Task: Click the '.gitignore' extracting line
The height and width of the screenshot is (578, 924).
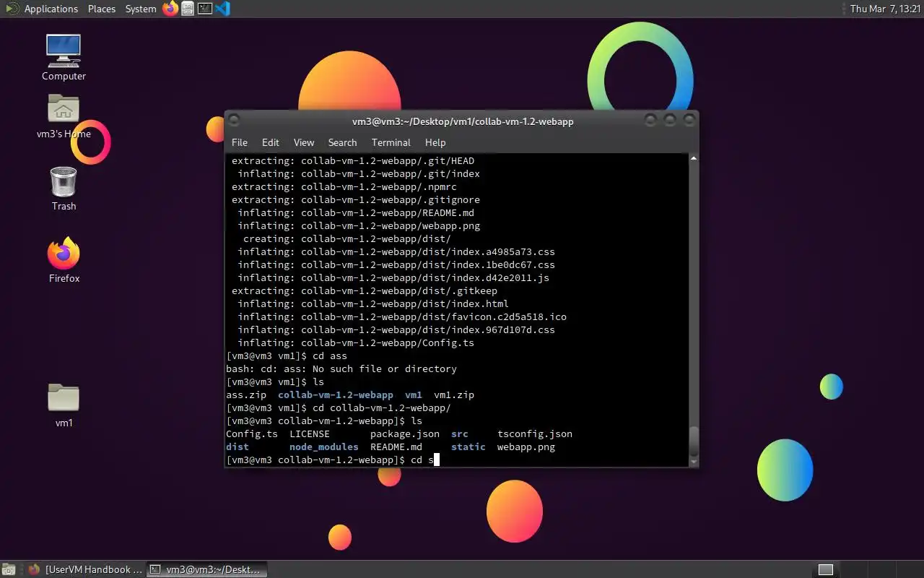Action: click(356, 199)
